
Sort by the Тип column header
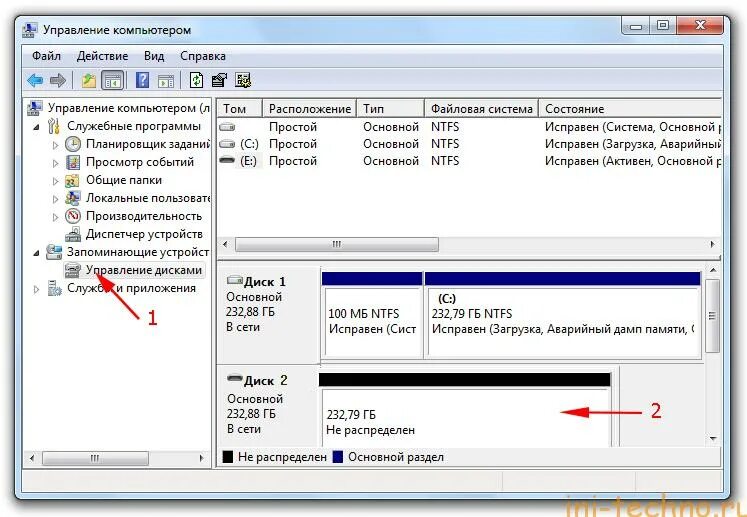click(390, 109)
